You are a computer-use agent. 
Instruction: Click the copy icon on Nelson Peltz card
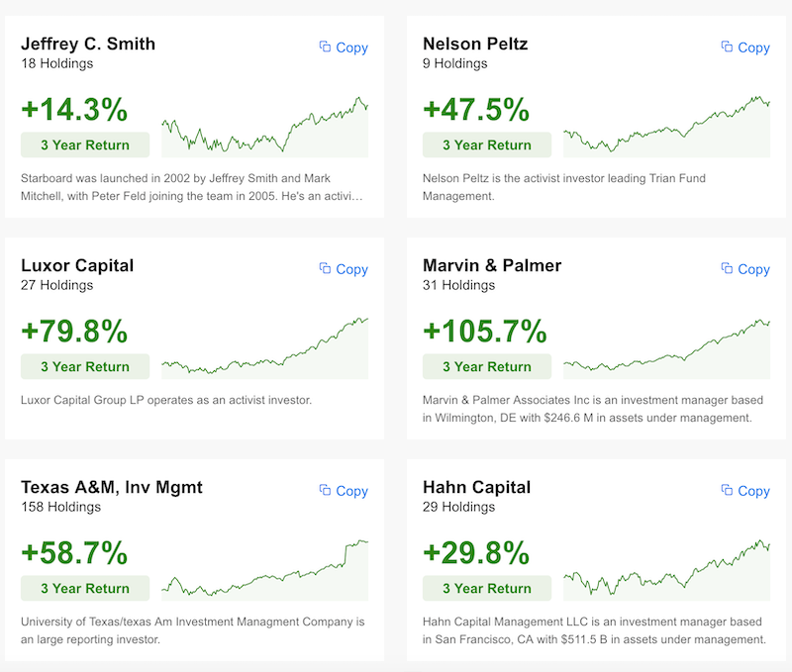click(x=727, y=47)
